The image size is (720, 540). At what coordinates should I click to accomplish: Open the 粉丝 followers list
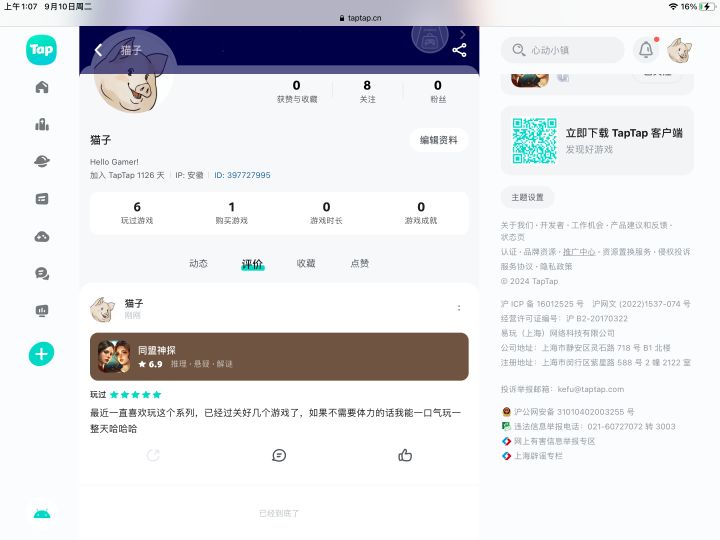(x=438, y=91)
